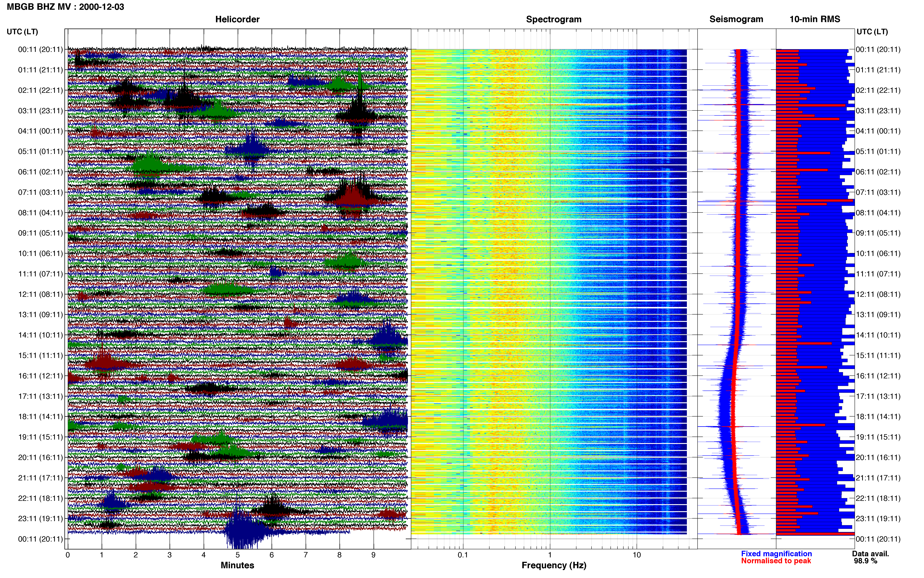The image size is (924, 578).
Task: Click the left 'UTC (LT)' axis label
Action: pos(22,32)
